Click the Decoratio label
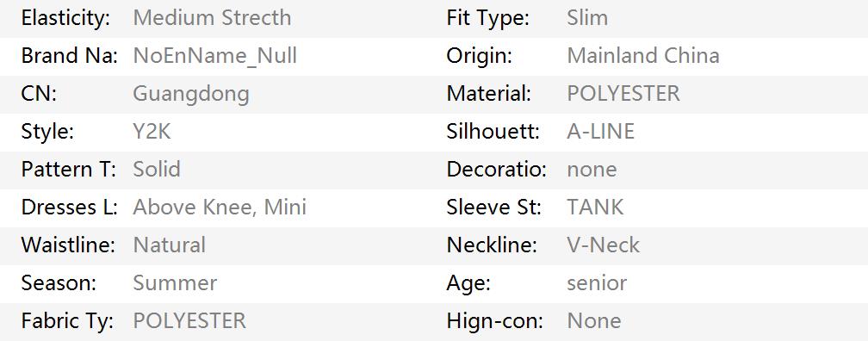The width and height of the screenshot is (868, 341). click(497, 169)
